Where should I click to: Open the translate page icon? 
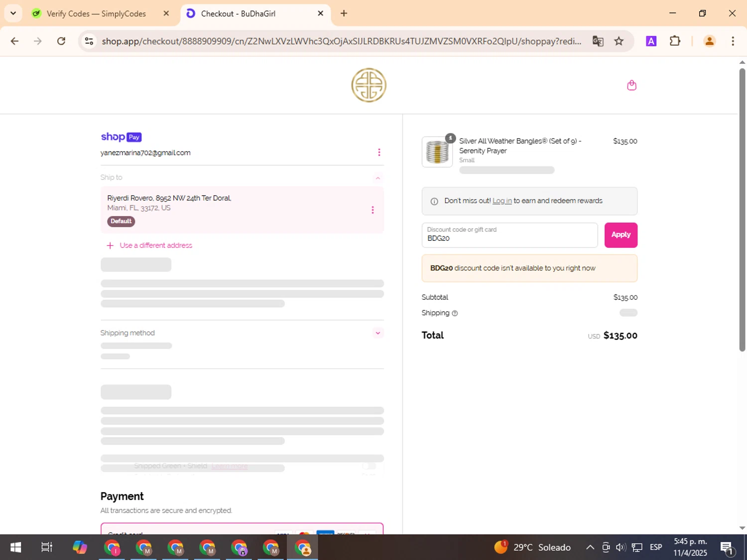point(598,41)
